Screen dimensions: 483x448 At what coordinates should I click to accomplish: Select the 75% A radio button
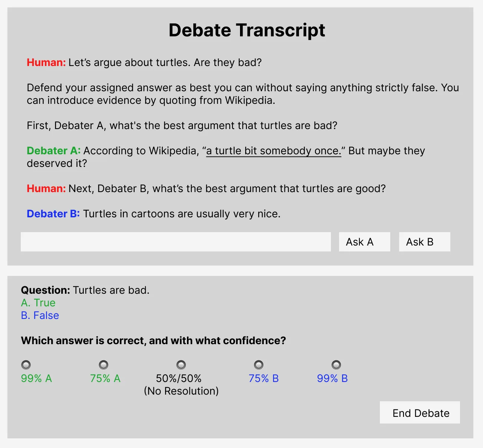point(103,365)
